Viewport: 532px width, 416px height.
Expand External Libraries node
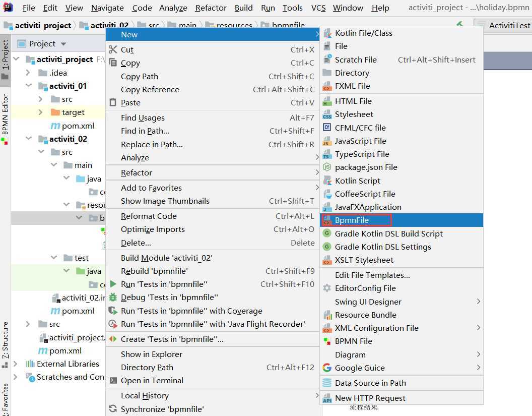tap(15, 364)
